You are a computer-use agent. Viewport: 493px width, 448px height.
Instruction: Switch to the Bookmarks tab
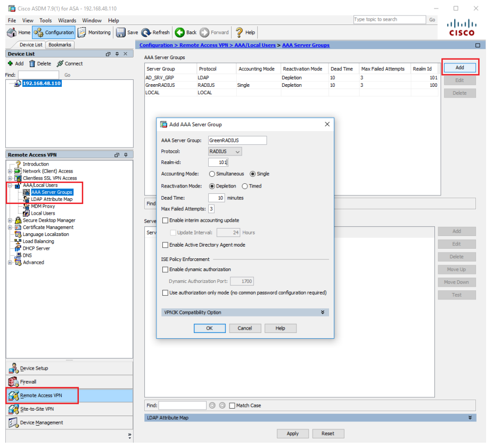[x=60, y=45]
